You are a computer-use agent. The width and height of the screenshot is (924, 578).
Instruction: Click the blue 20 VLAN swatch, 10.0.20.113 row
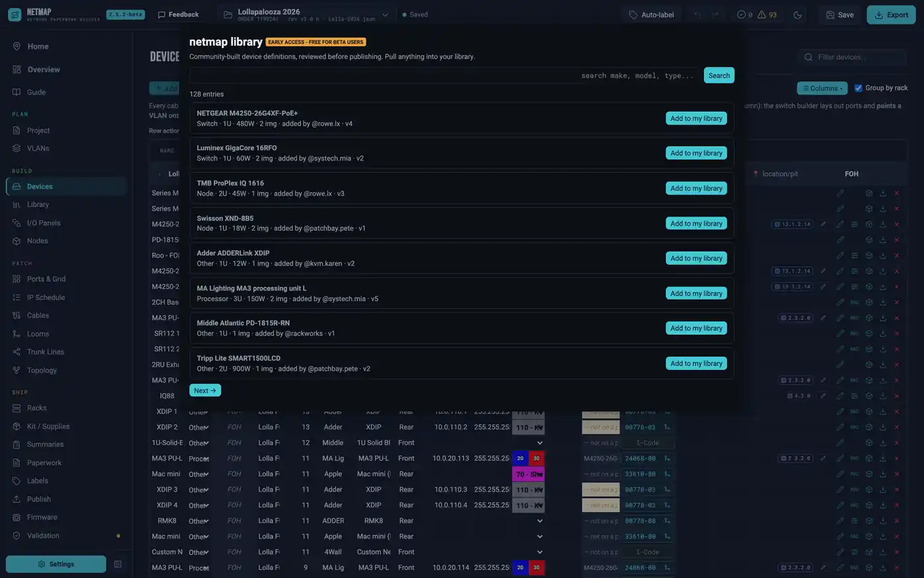point(520,458)
